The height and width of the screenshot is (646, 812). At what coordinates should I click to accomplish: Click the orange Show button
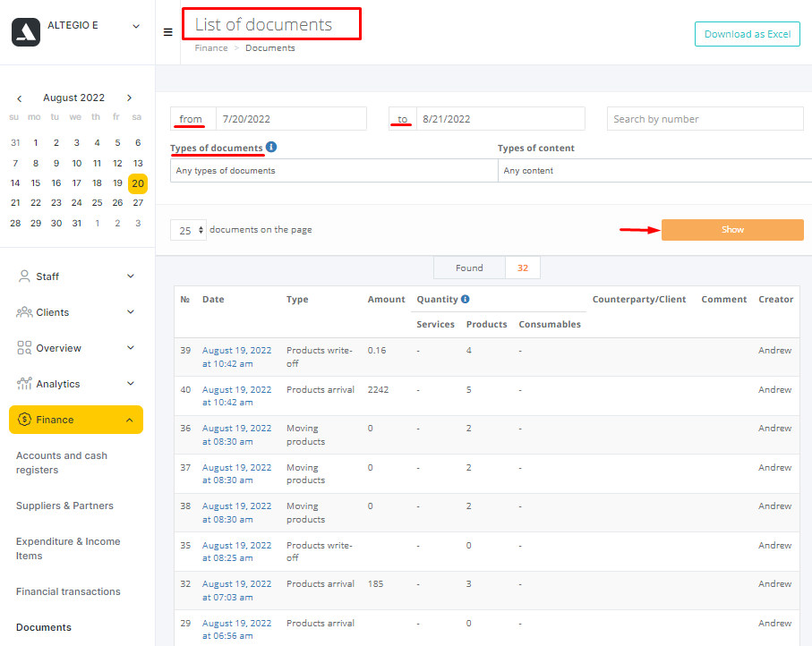click(x=732, y=230)
